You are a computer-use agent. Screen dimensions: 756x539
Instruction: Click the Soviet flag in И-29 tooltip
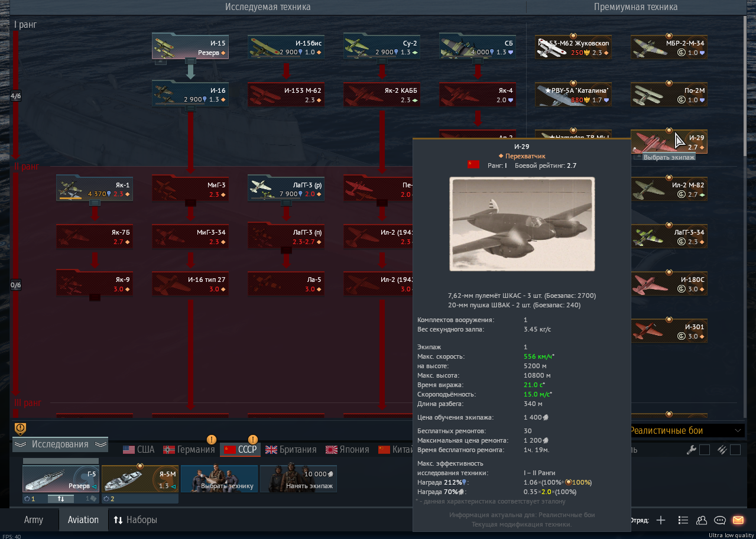473,165
